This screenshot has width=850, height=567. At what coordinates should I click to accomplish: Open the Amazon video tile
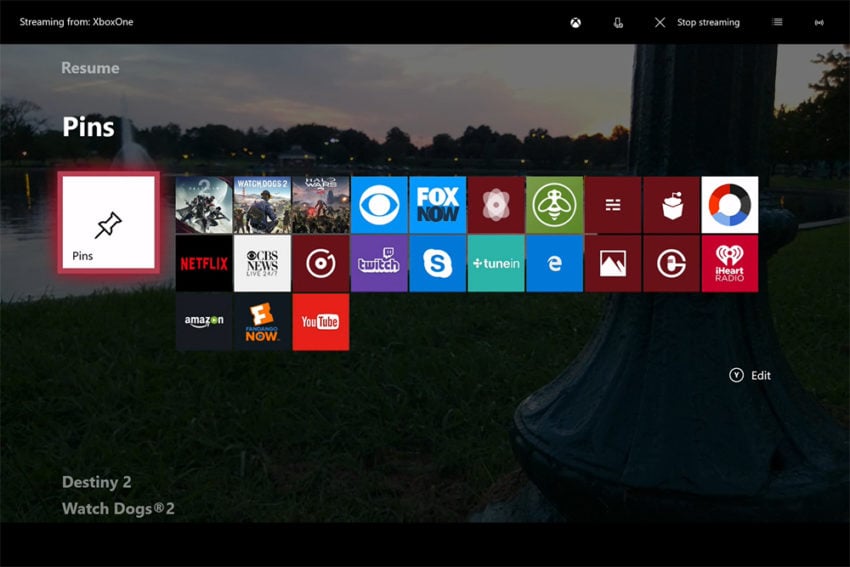204,322
